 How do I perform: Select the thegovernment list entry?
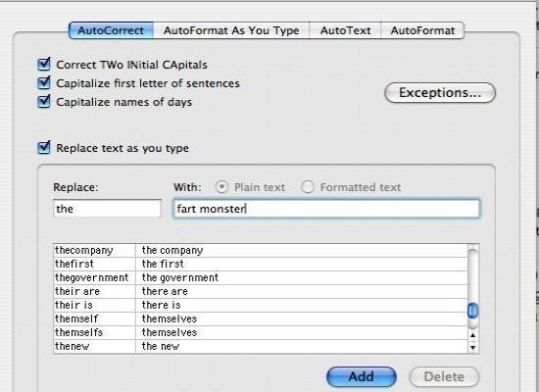pos(261,278)
